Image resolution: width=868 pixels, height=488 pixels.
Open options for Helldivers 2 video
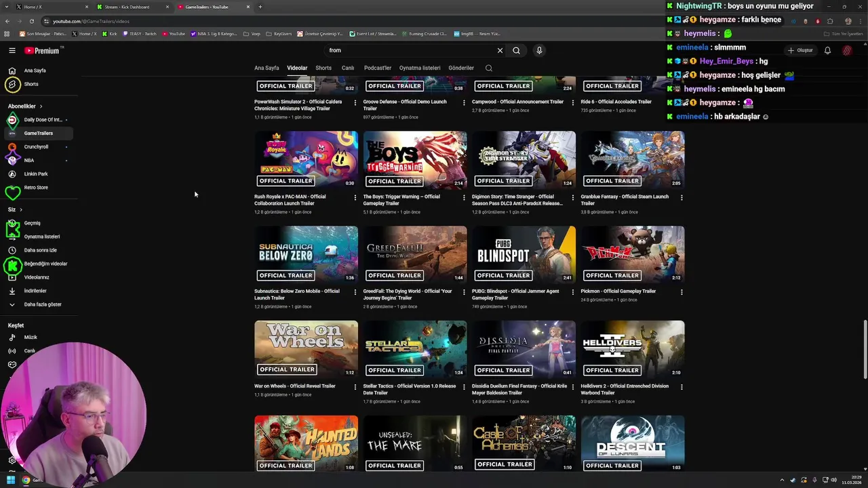pos(682,387)
